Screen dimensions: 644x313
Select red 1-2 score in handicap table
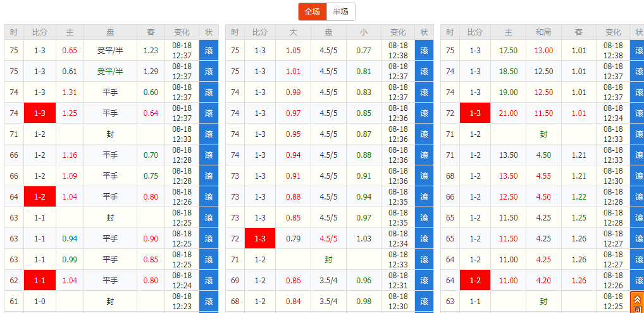(40, 197)
